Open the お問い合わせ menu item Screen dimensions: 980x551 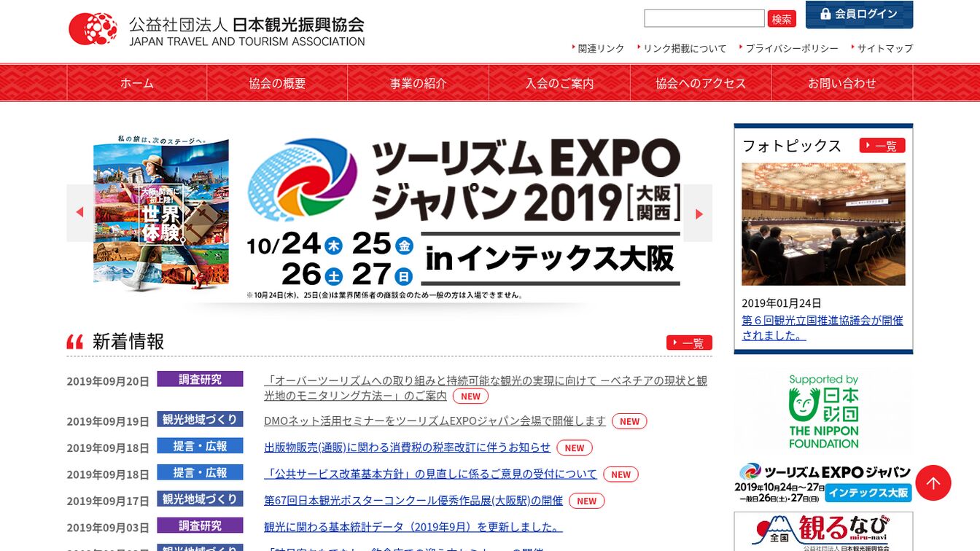point(842,83)
